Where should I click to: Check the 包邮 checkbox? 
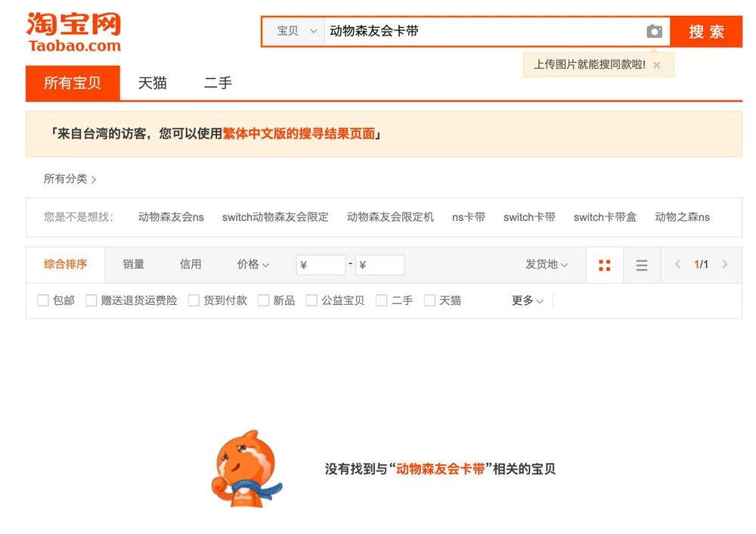click(43, 300)
